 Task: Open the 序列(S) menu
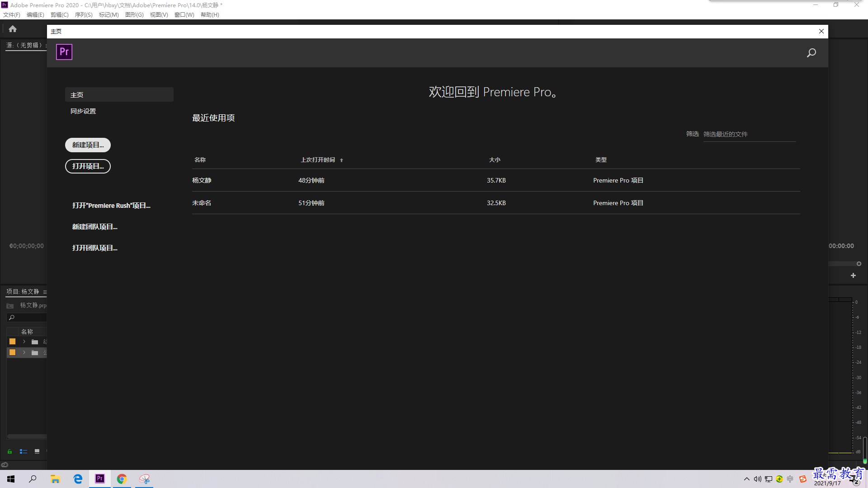(x=84, y=15)
